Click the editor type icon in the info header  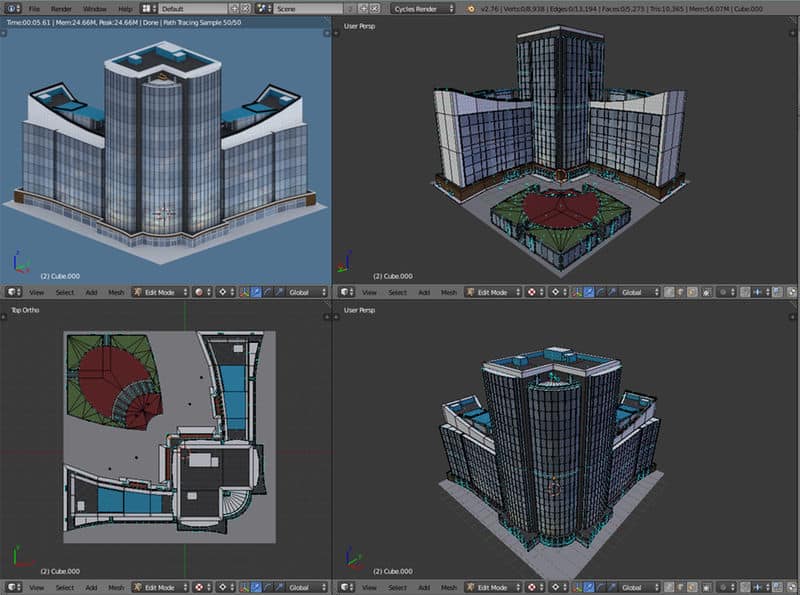tap(10, 8)
